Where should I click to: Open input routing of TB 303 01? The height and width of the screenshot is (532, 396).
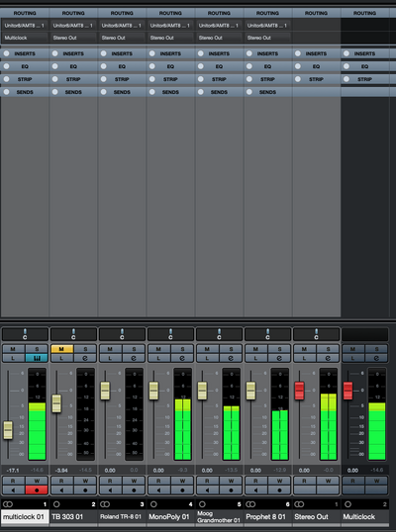click(x=73, y=26)
